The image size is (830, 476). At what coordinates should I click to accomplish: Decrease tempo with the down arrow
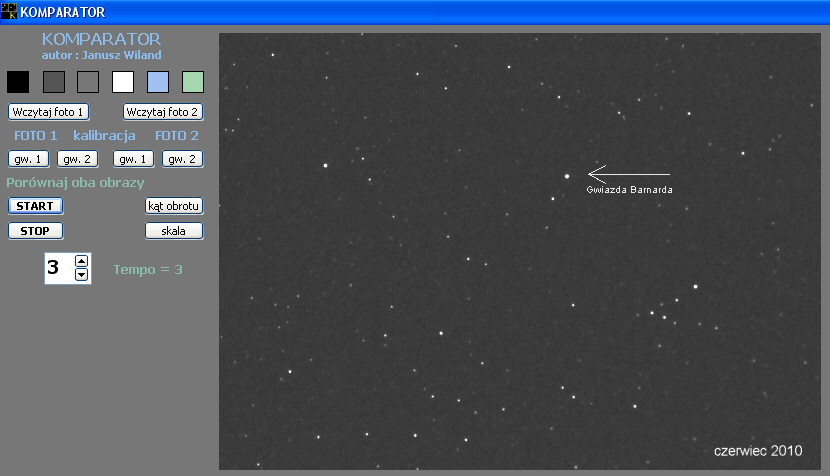point(82,274)
